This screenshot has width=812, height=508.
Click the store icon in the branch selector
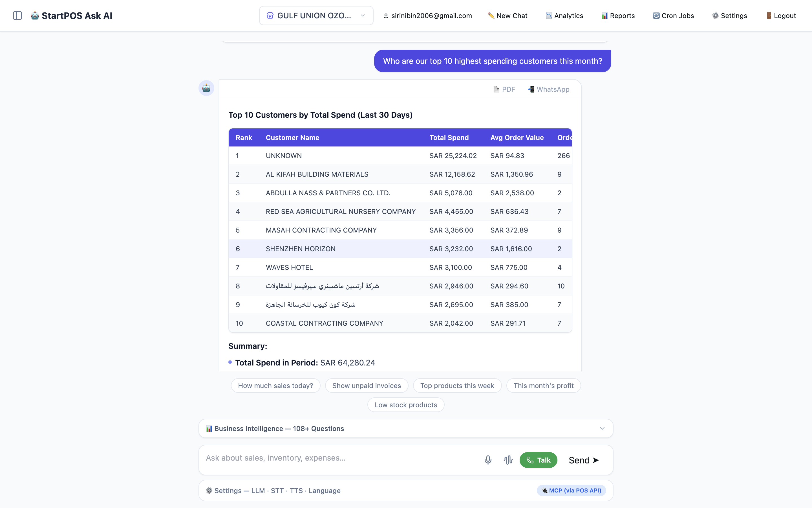click(270, 16)
